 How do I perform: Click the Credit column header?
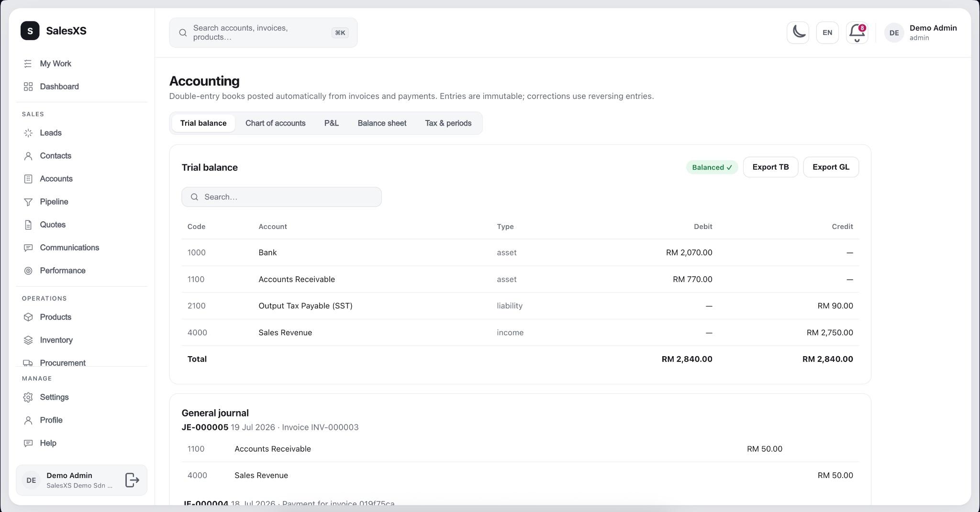(842, 227)
